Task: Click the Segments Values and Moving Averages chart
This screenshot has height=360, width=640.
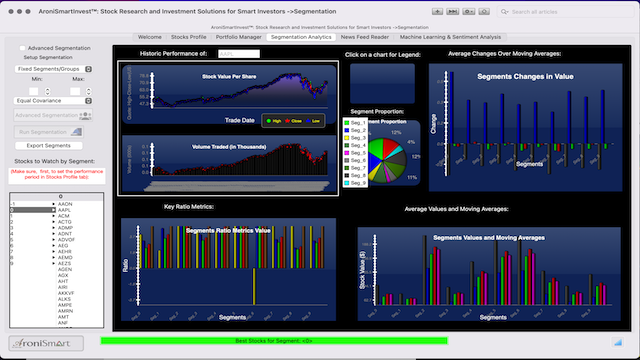Action: tap(489, 274)
